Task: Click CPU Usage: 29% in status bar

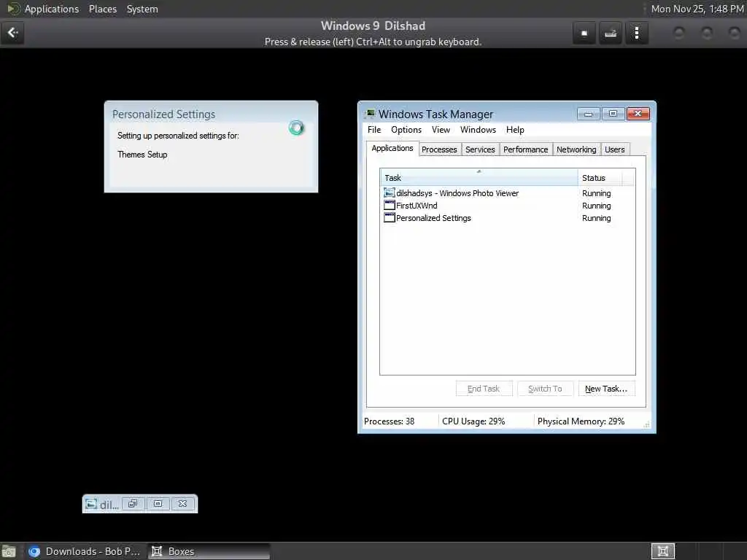Action: pyautogui.click(x=473, y=421)
